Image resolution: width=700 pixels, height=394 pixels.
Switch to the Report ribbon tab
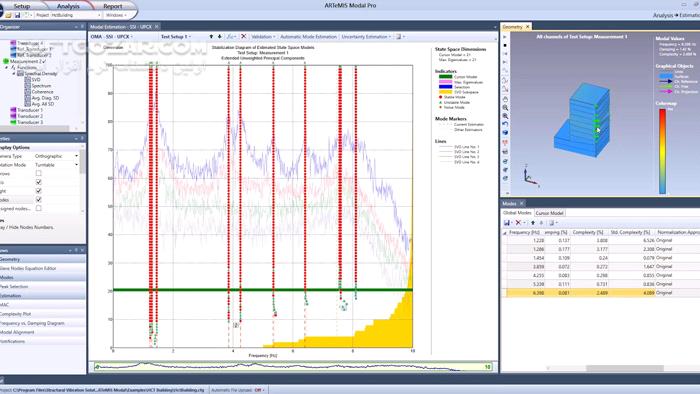pyautogui.click(x=112, y=6)
